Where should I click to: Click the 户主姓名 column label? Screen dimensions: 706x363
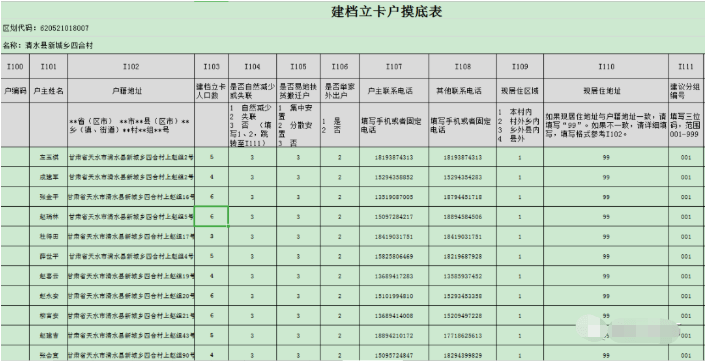pos(49,91)
